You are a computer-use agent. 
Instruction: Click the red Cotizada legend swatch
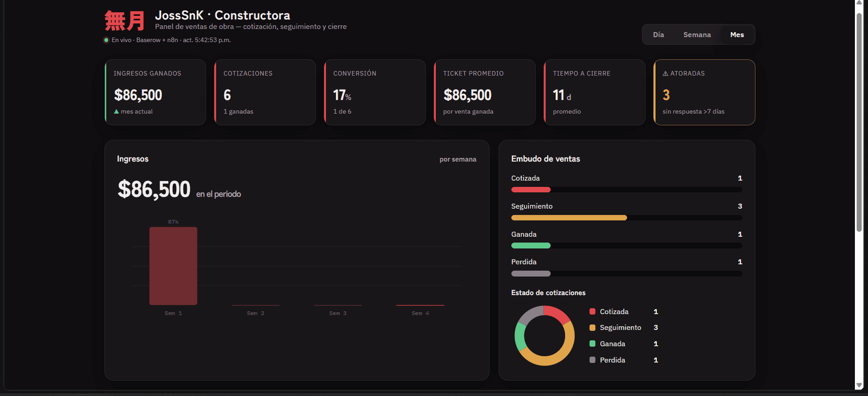pos(592,311)
